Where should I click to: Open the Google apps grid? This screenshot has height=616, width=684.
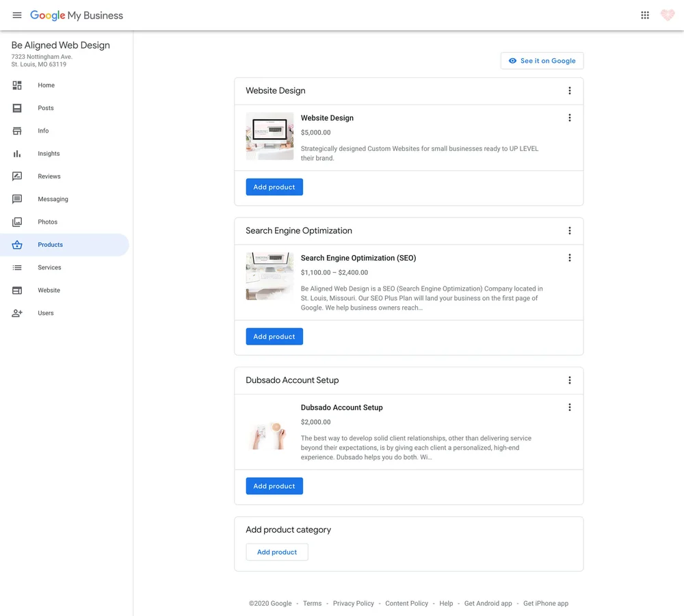[x=644, y=14]
